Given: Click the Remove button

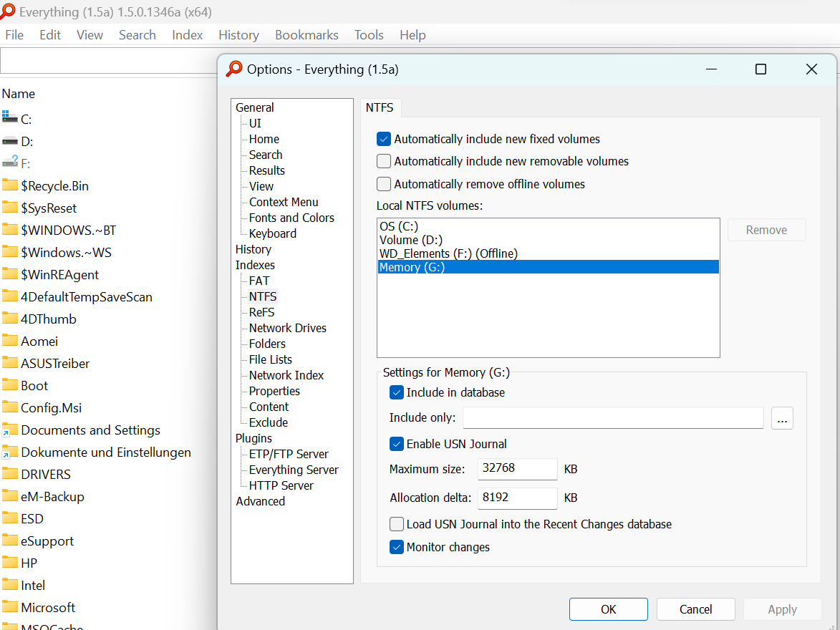Looking at the screenshot, I should (766, 230).
